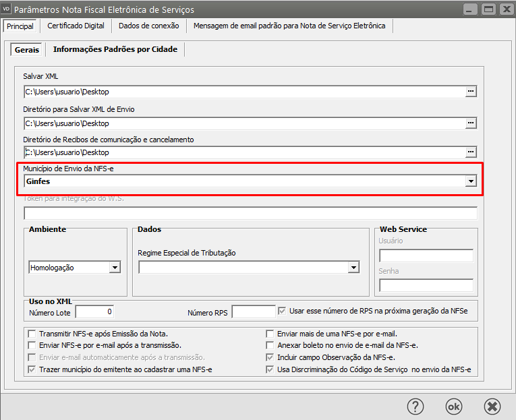Toggle Anexar boleto no envio de e-mail

click(270, 345)
